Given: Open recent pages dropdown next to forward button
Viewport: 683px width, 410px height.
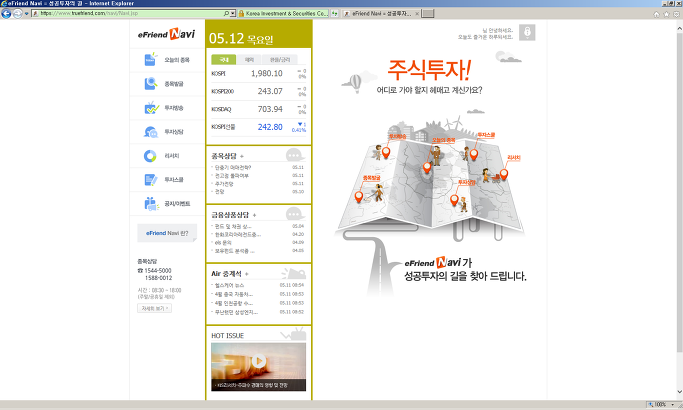Looking at the screenshot, I should coord(27,14).
